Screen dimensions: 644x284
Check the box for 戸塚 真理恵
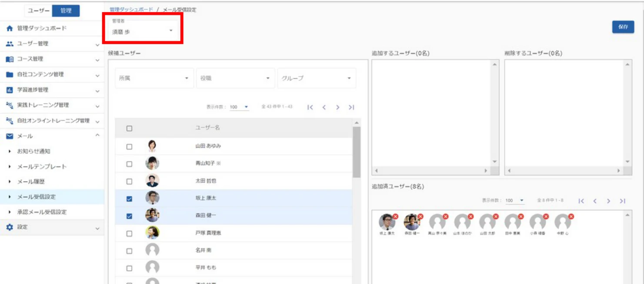(129, 233)
